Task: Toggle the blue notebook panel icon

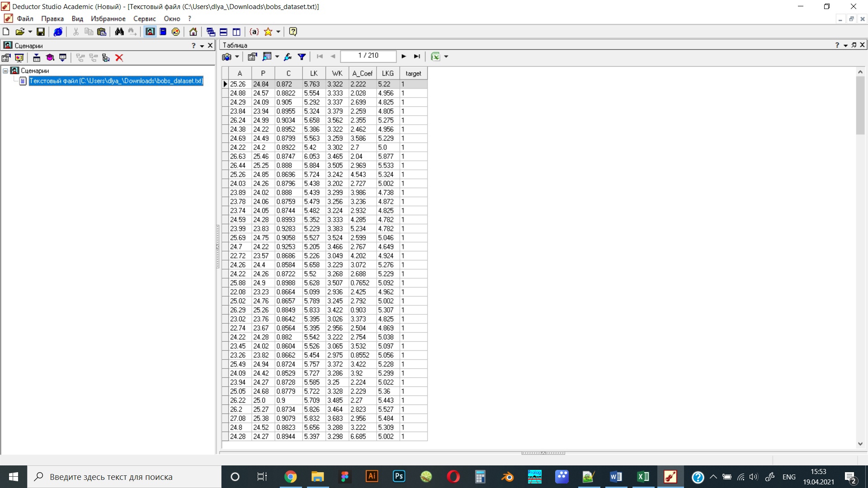Action: [163, 32]
